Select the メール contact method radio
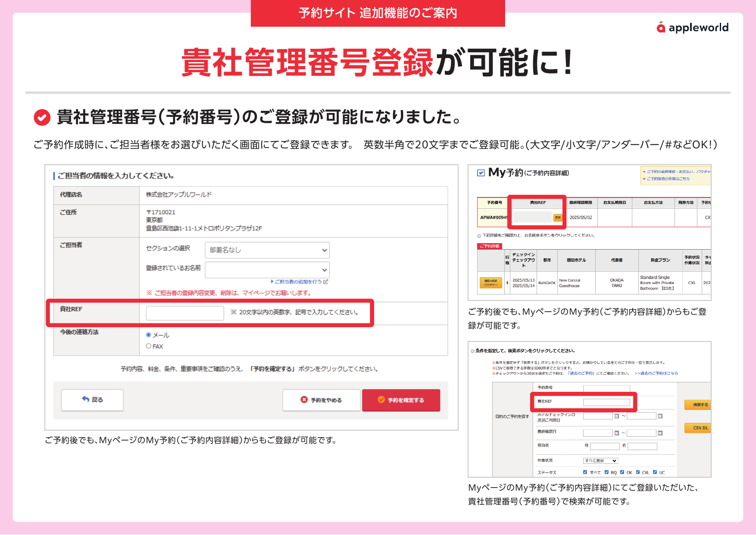 (x=149, y=335)
